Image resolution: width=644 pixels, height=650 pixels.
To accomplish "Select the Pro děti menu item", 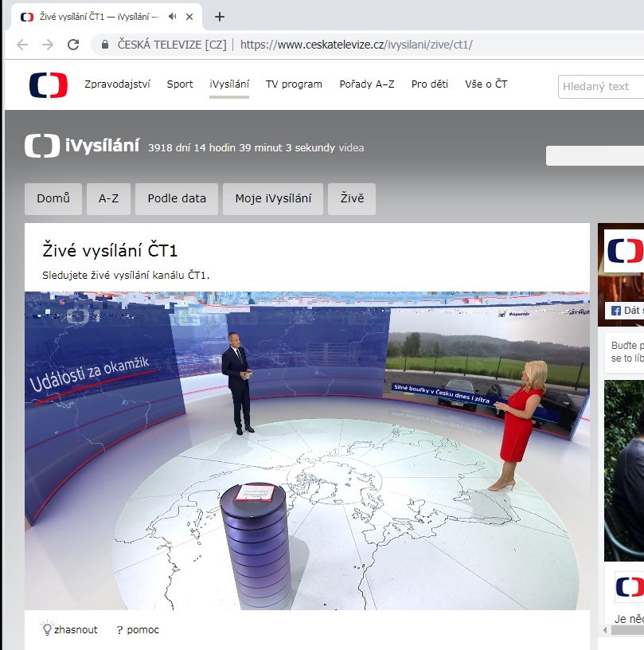I will pos(429,84).
